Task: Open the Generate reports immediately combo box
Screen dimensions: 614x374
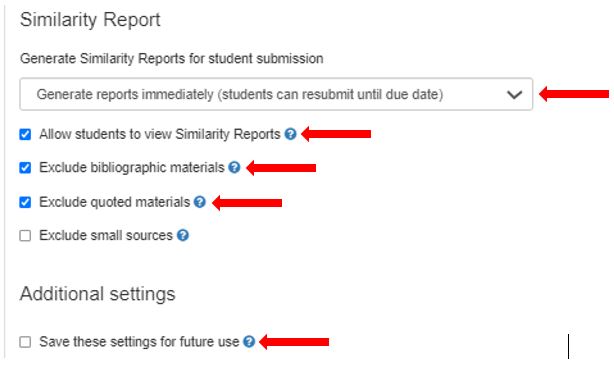Action: point(276,94)
